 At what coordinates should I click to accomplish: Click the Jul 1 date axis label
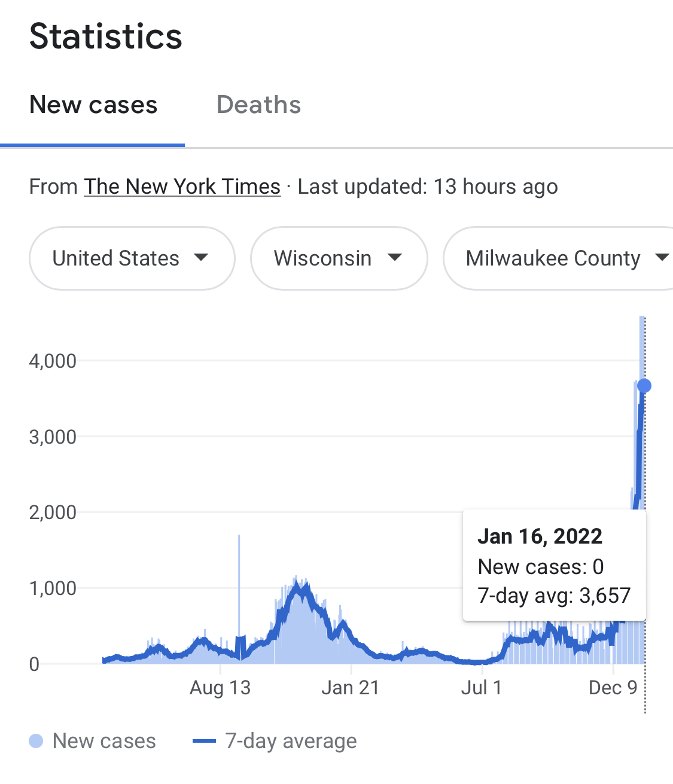[x=481, y=688]
